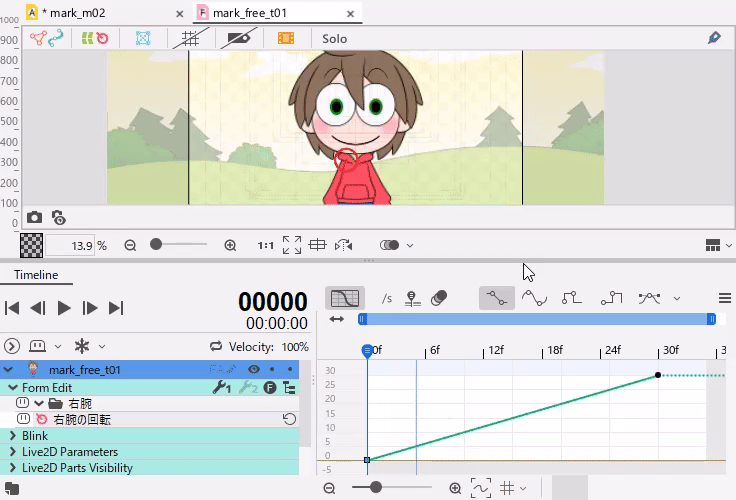Toggle visibility eye of mark_free_t01 track
736x500 pixels.
tap(253, 370)
